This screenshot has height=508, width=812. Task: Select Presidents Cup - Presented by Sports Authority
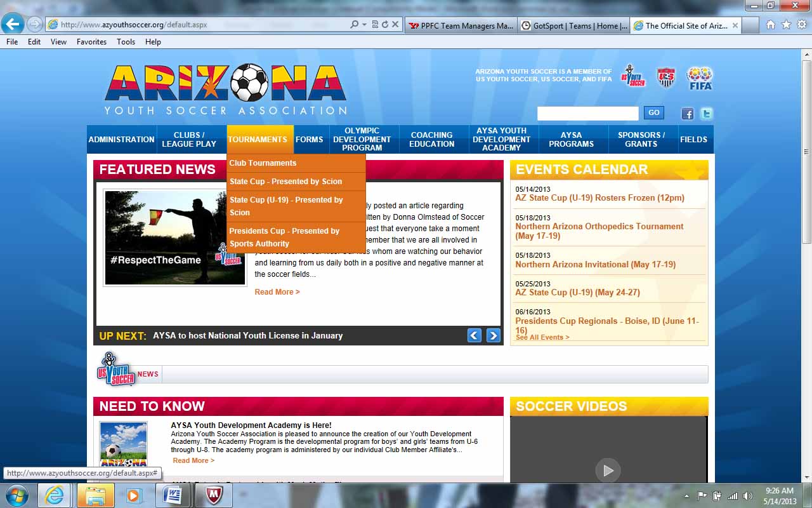[296, 237]
